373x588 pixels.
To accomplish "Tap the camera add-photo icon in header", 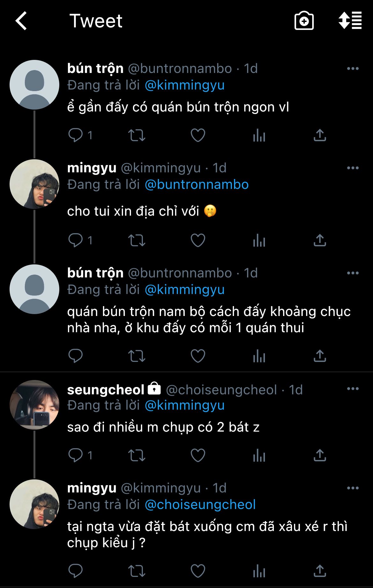I will pyautogui.click(x=304, y=21).
